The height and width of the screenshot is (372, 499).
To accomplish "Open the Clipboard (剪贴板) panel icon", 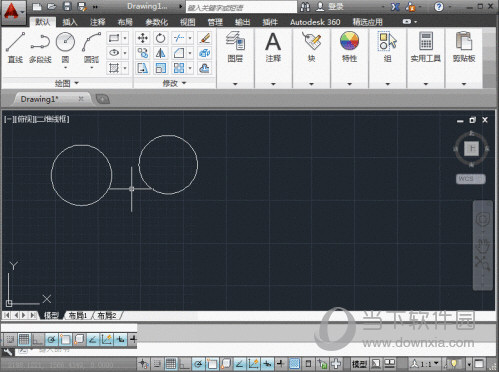I will pyautogui.click(x=464, y=41).
